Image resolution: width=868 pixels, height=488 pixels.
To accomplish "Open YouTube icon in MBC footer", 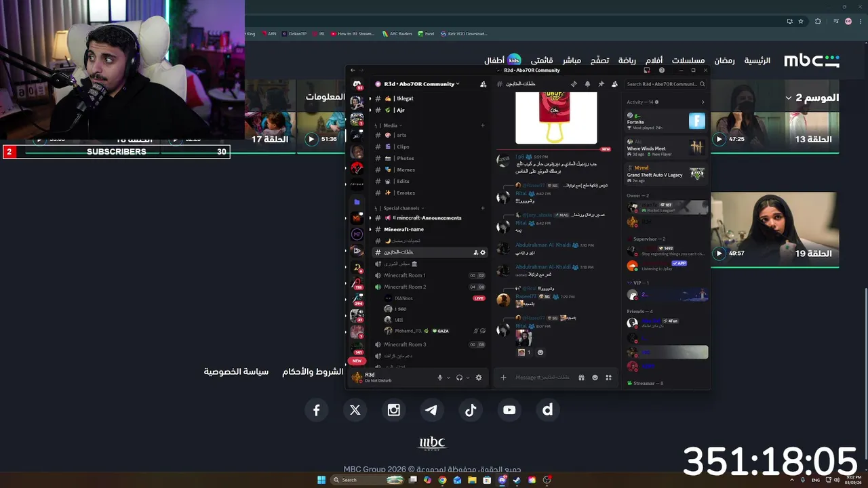I will pos(509,409).
